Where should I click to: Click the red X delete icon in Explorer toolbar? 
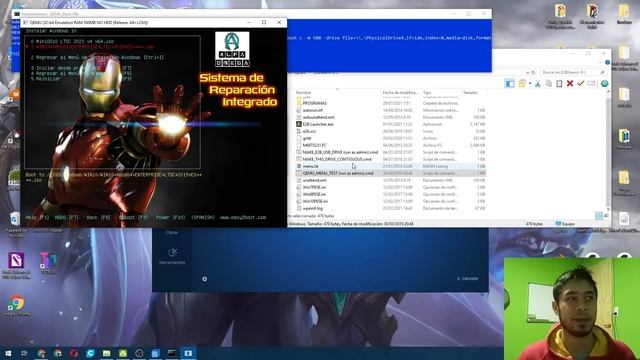pyautogui.click(x=570, y=84)
